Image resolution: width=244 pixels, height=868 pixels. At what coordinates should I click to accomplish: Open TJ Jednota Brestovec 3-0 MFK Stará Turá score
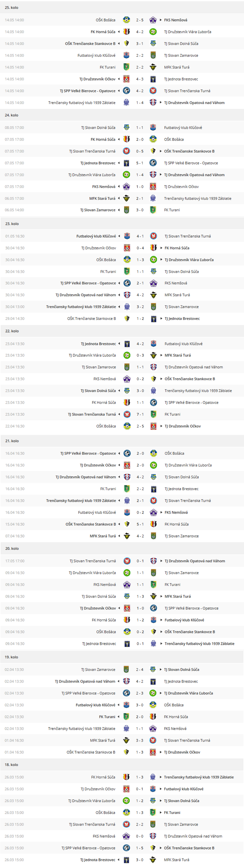pos(140,860)
